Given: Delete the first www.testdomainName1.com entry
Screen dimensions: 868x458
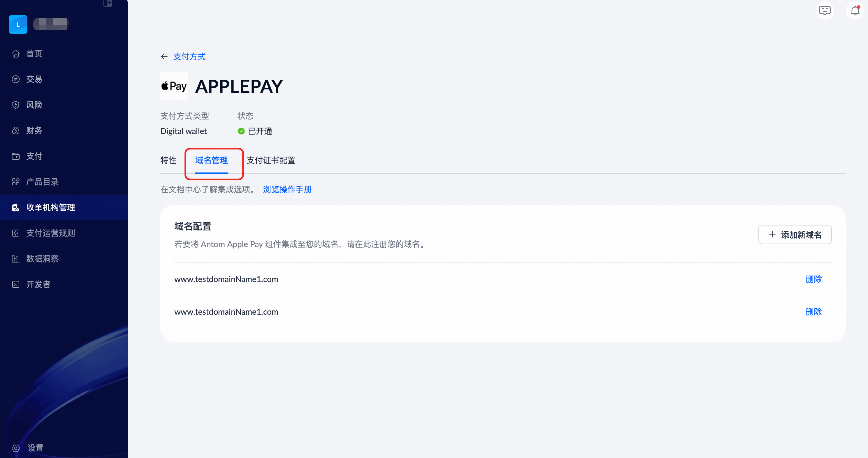Looking at the screenshot, I should click(x=813, y=279).
